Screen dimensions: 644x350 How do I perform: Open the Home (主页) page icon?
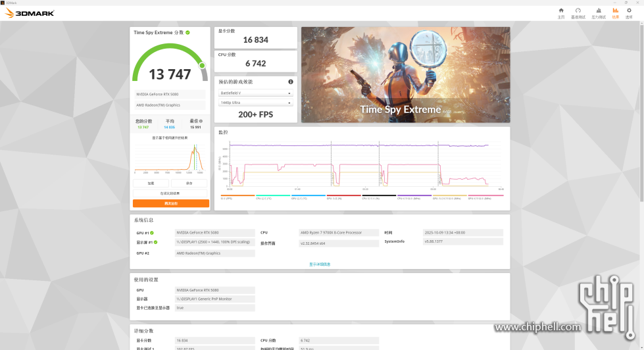click(560, 12)
